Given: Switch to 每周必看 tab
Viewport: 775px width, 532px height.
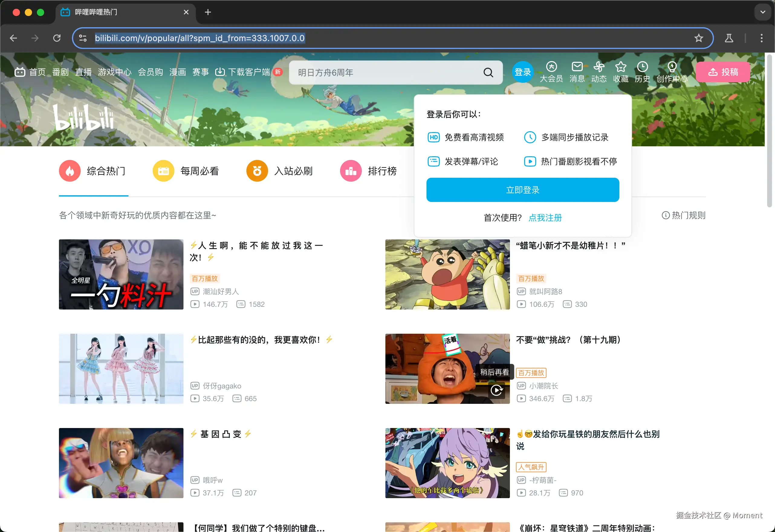Looking at the screenshot, I should click(x=186, y=171).
